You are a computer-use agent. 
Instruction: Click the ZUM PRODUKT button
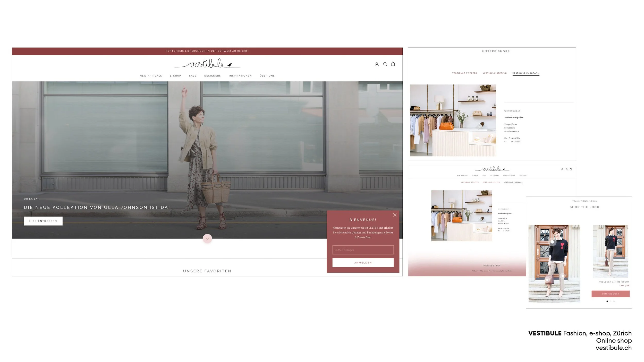coord(611,294)
